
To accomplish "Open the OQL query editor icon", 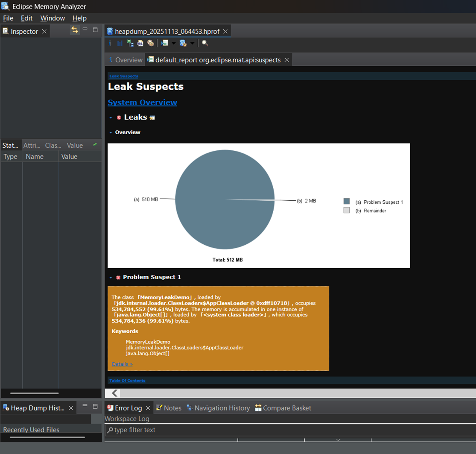I will [x=140, y=43].
